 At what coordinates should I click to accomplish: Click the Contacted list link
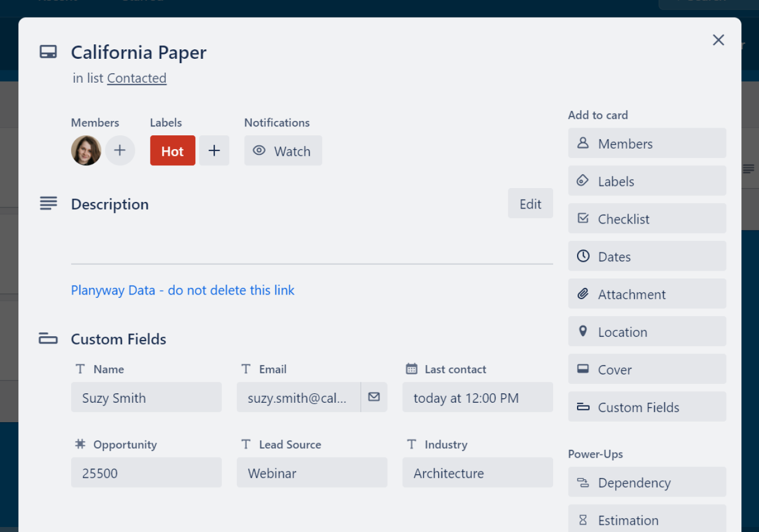(136, 78)
